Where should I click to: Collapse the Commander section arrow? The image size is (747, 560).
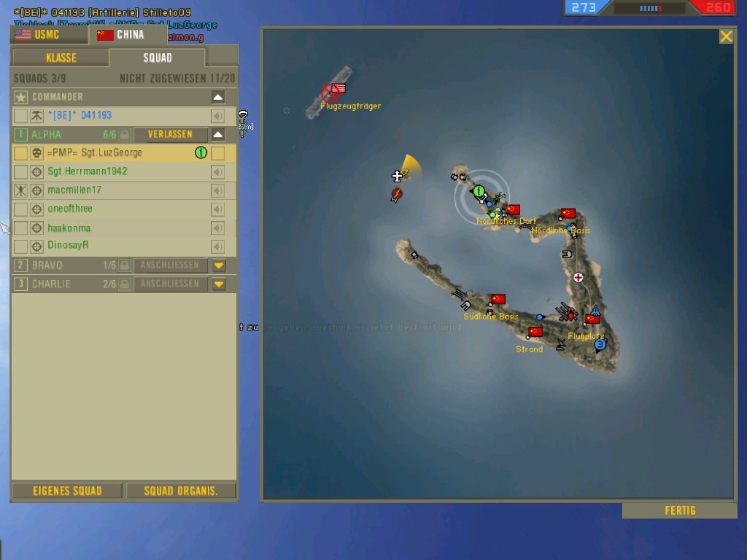coord(218,97)
